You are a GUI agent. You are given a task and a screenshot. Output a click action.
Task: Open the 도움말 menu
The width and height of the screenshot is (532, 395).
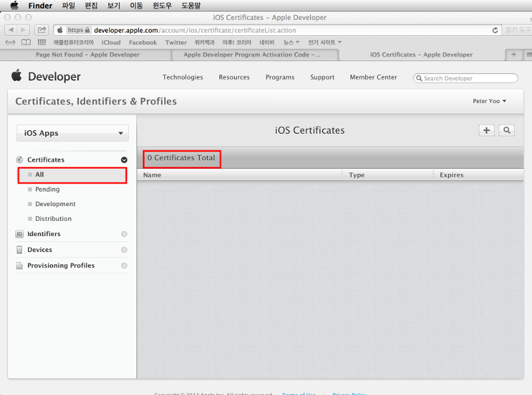pyautogui.click(x=191, y=6)
